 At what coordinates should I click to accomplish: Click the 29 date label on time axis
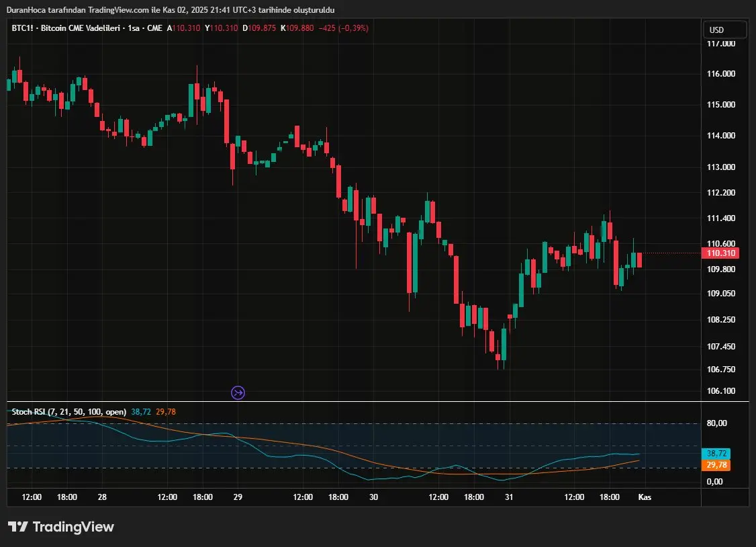click(x=238, y=497)
